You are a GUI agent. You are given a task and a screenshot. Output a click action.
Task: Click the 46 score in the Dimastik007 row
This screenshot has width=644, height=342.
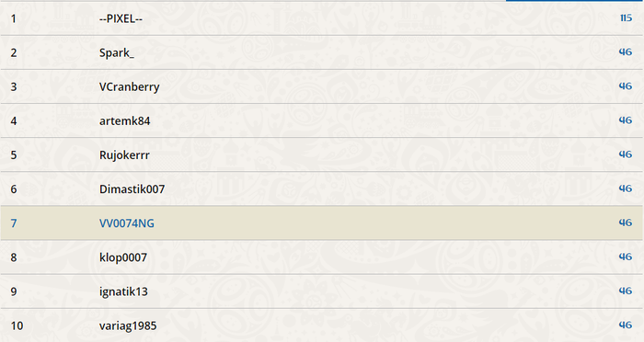[626, 188]
